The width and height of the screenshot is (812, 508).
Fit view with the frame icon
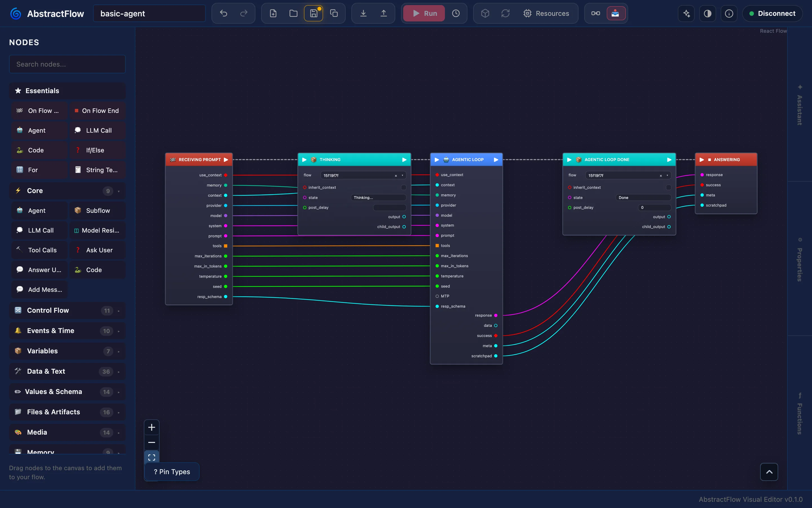[152, 457]
